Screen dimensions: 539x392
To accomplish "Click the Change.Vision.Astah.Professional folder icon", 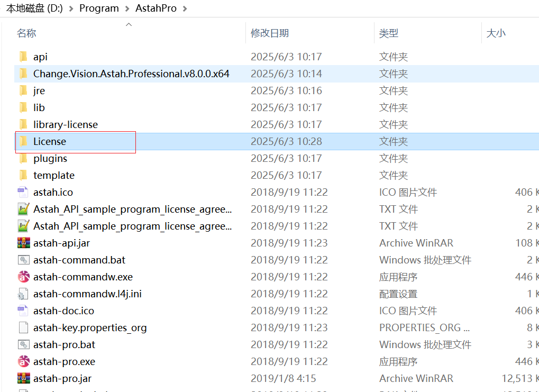I will pos(23,73).
